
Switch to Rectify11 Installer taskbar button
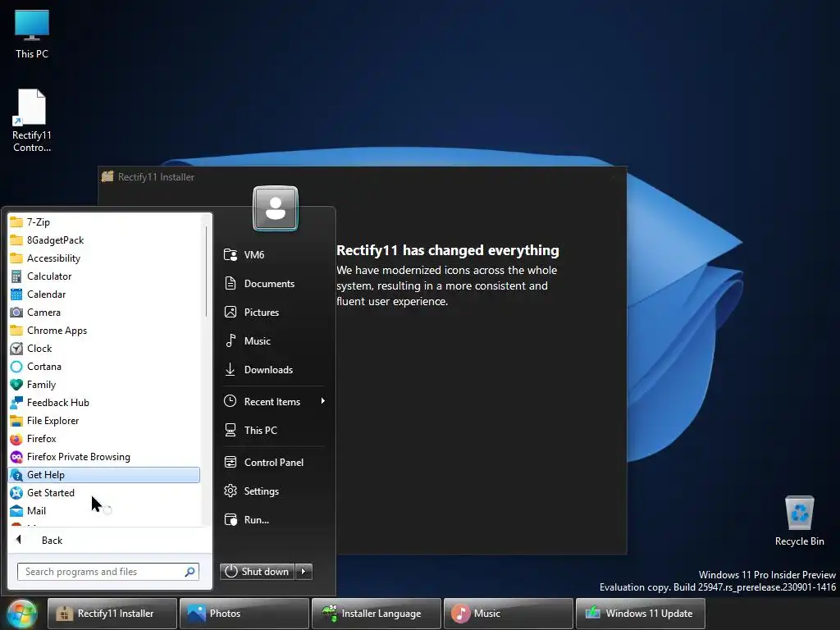coord(112,614)
